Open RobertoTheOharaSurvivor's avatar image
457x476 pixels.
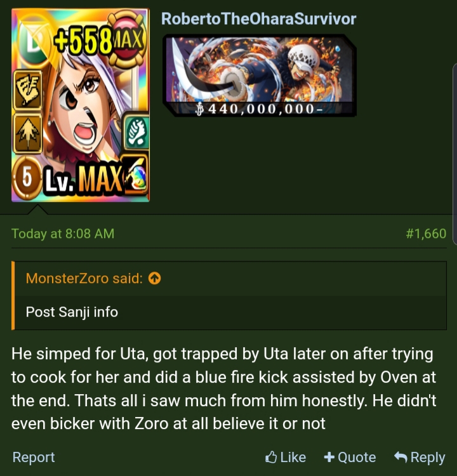pyautogui.click(x=81, y=105)
